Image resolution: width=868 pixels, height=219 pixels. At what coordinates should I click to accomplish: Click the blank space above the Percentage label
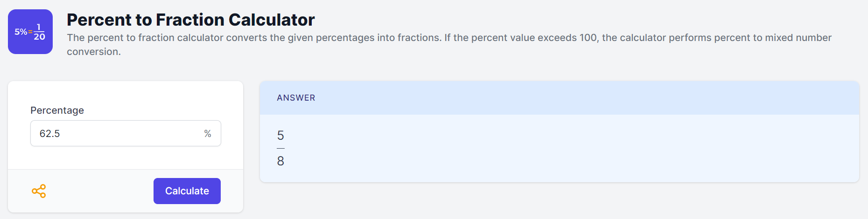click(126, 93)
